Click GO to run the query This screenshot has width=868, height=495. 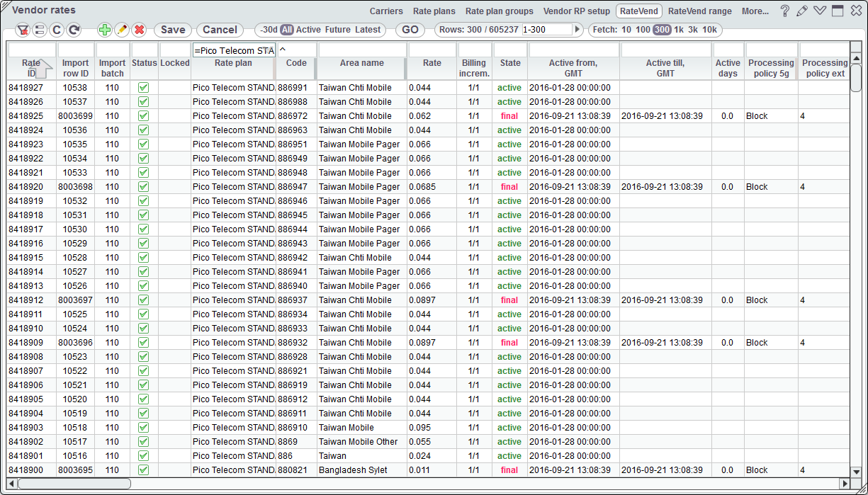(410, 30)
